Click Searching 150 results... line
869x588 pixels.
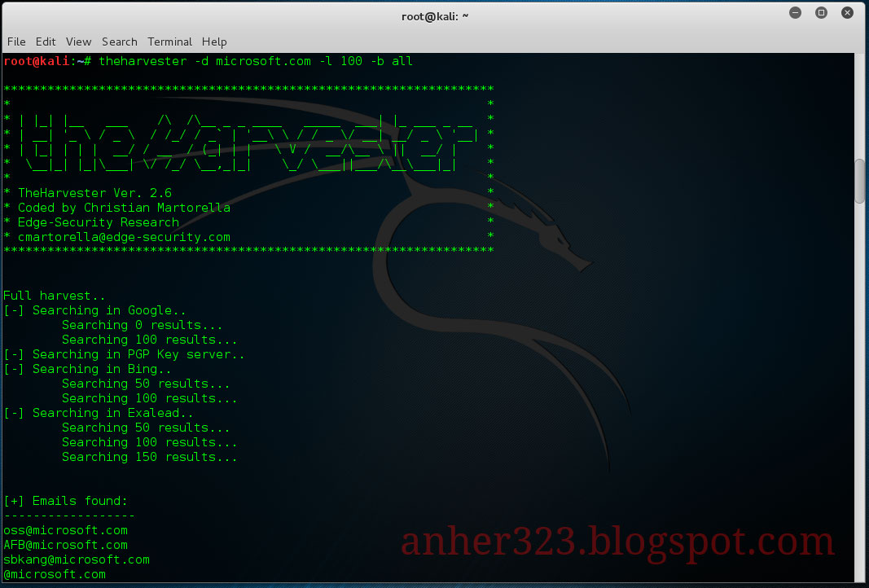[150, 457]
